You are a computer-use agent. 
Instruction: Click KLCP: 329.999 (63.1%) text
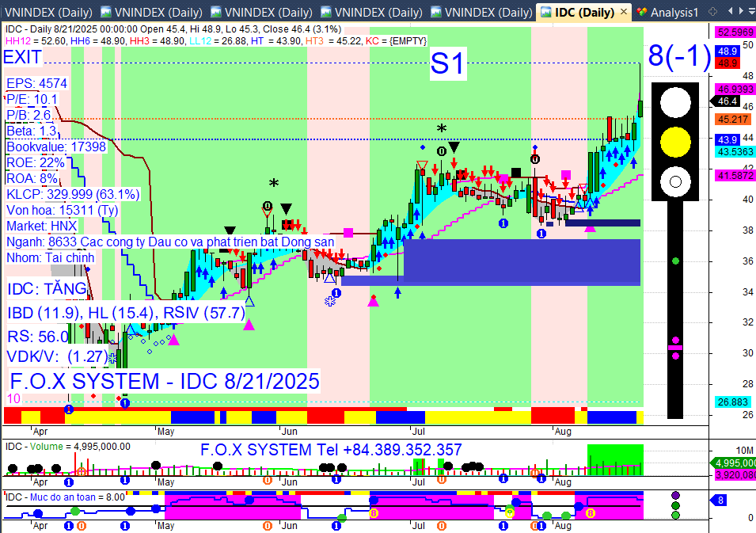[x=73, y=194]
